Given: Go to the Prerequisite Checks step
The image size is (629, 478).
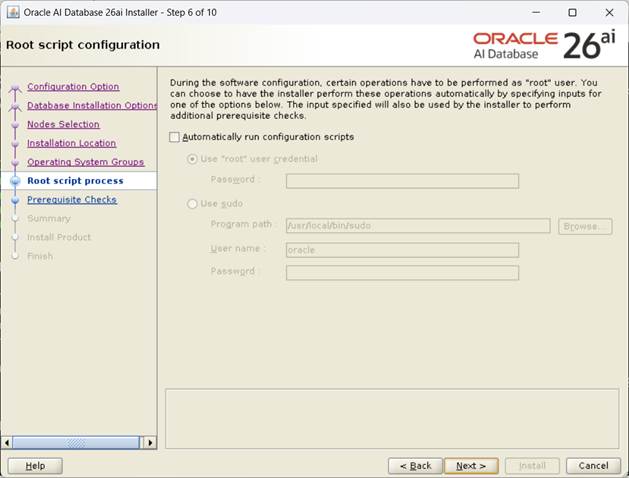Looking at the screenshot, I should [72, 200].
